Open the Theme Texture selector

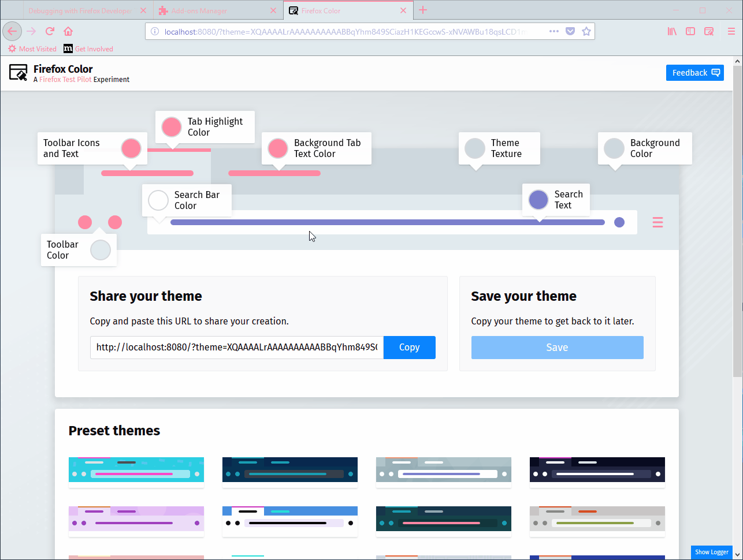click(x=475, y=148)
